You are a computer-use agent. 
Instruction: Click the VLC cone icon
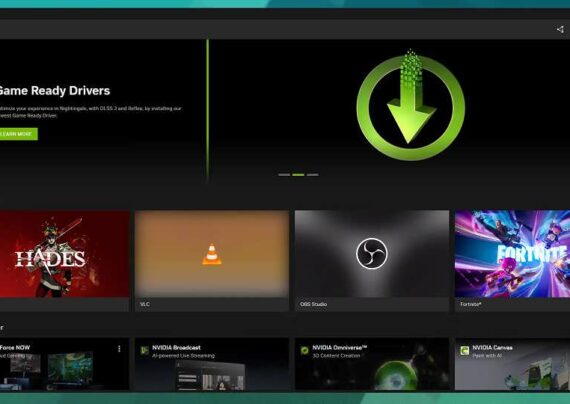[x=212, y=254]
